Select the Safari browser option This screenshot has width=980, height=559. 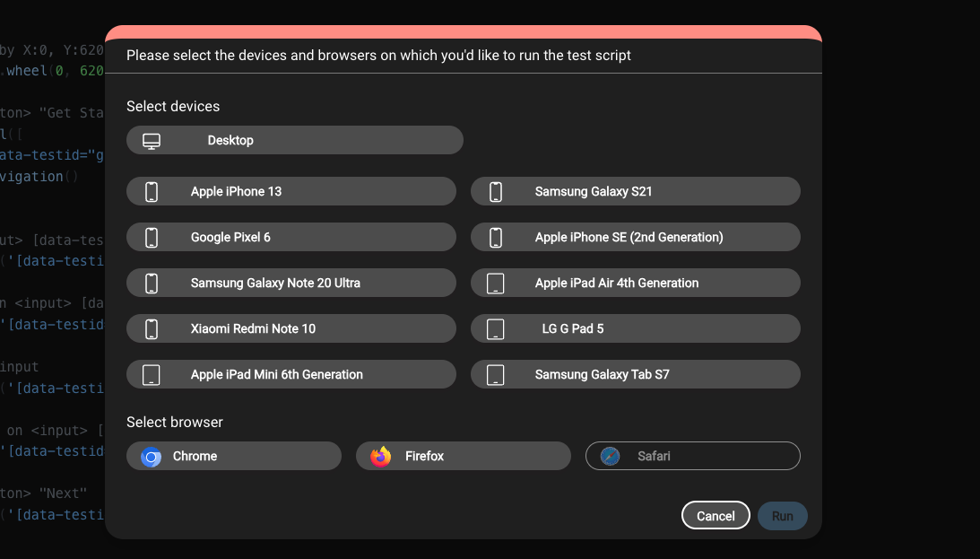pyautogui.click(x=692, y=456)
